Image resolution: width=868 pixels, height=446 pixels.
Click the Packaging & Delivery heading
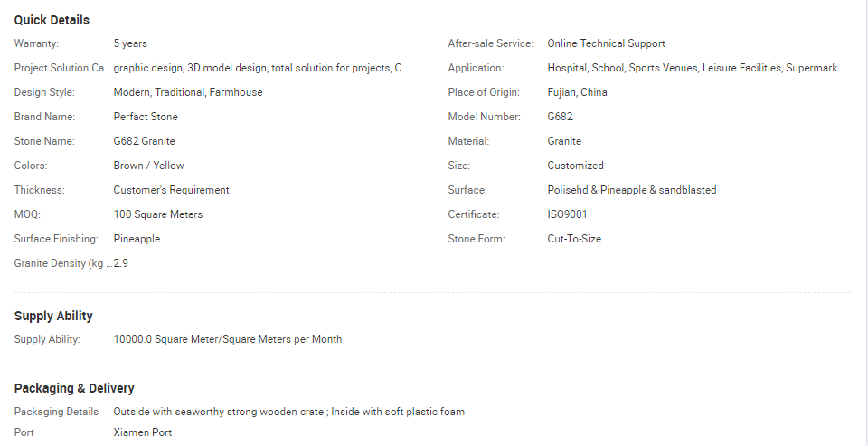point(74,388)
